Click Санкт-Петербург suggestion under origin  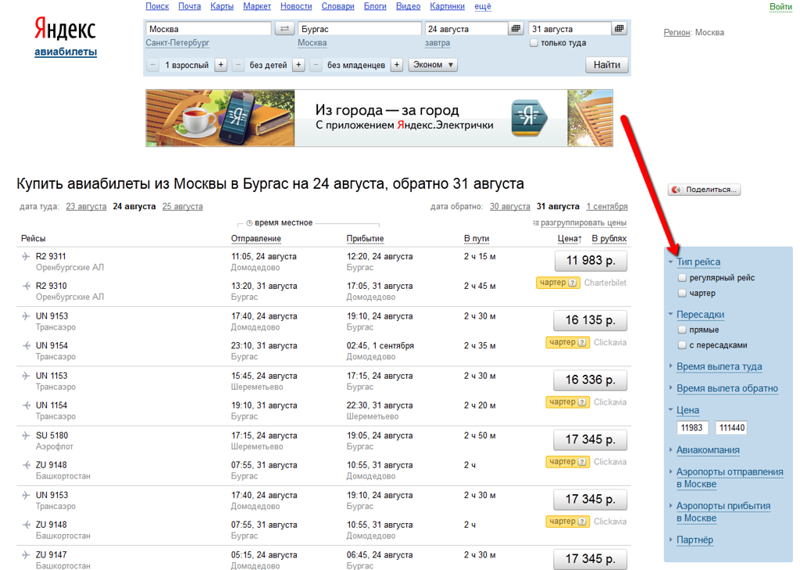click(x=177, y=43)
